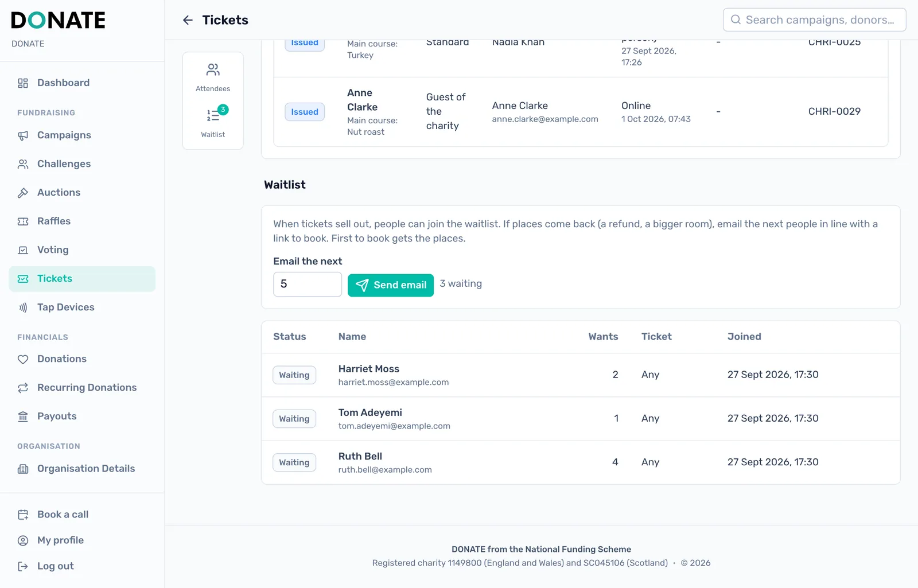
Task: Click Tom Adeyemi's Waiting status badge
Action: click(x=294, y=419)
